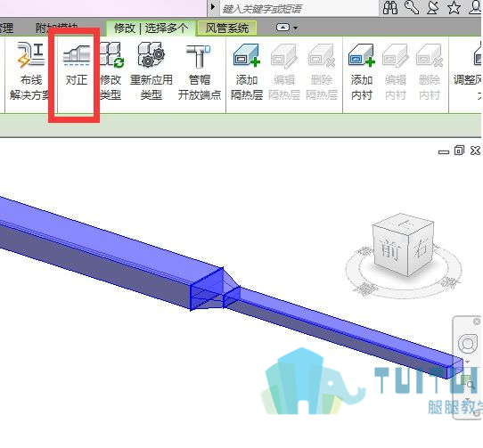The height and width of the screenshot is (448, 483).
Task: Open 布线解决方案 routing solutions tool
Action: tap(30, 71)
